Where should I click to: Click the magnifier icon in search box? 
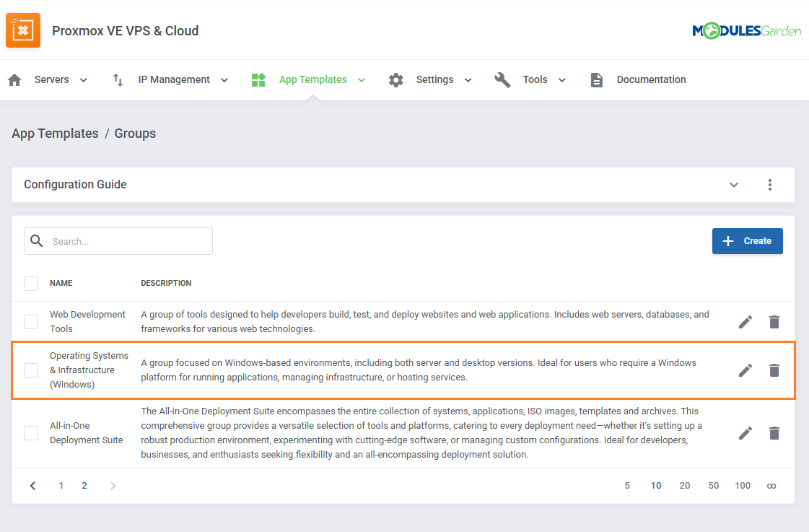(x=36, y=240)
